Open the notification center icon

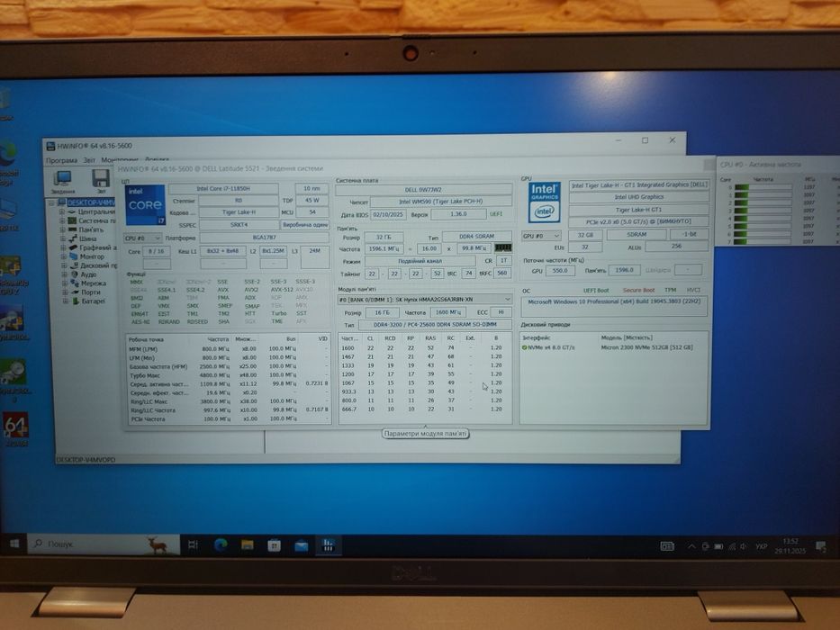[820, 546]
